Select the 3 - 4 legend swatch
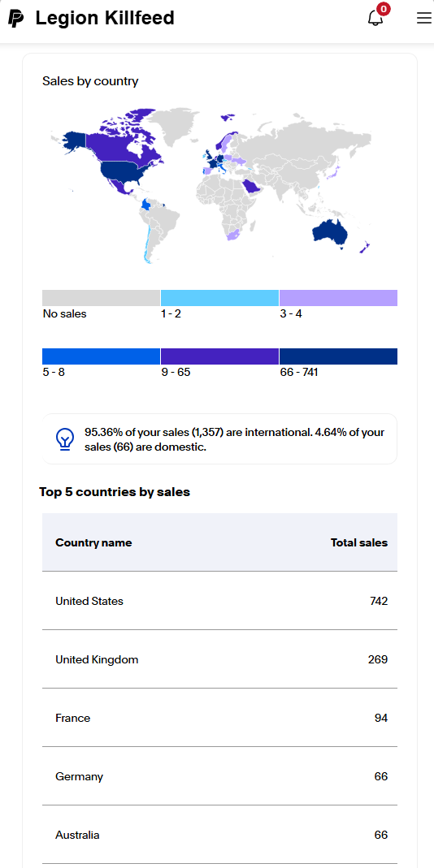This screenshot has width=434, height=868. [338, 298]
